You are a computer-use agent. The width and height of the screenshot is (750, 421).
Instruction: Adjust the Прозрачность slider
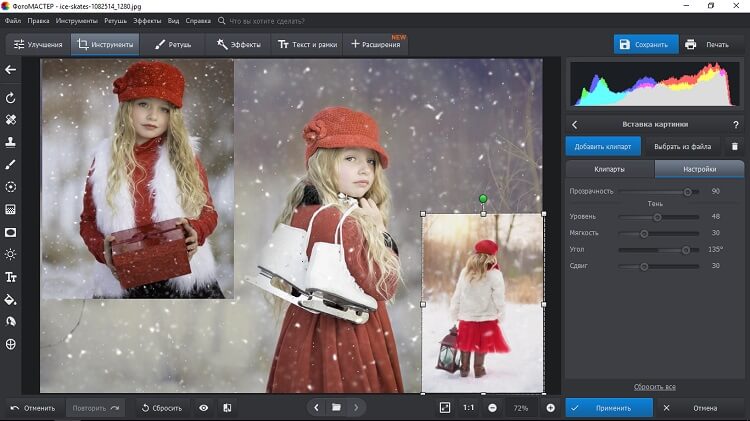point(687,191)
